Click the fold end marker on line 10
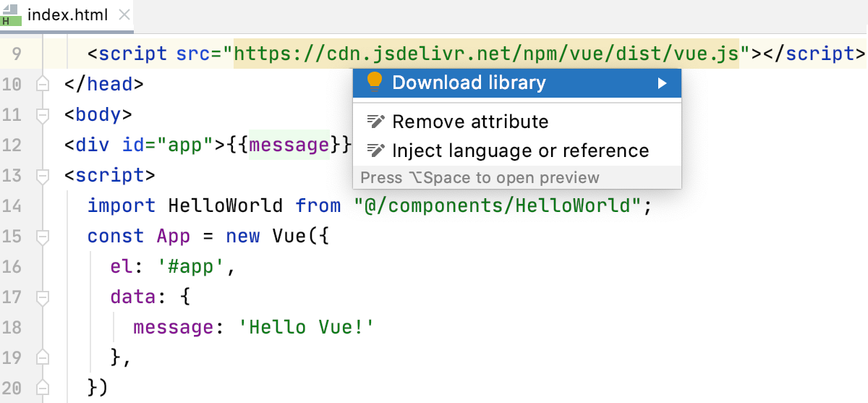This screenshot has width=868, height=403. pyautogui.click(x=42, y=84)
